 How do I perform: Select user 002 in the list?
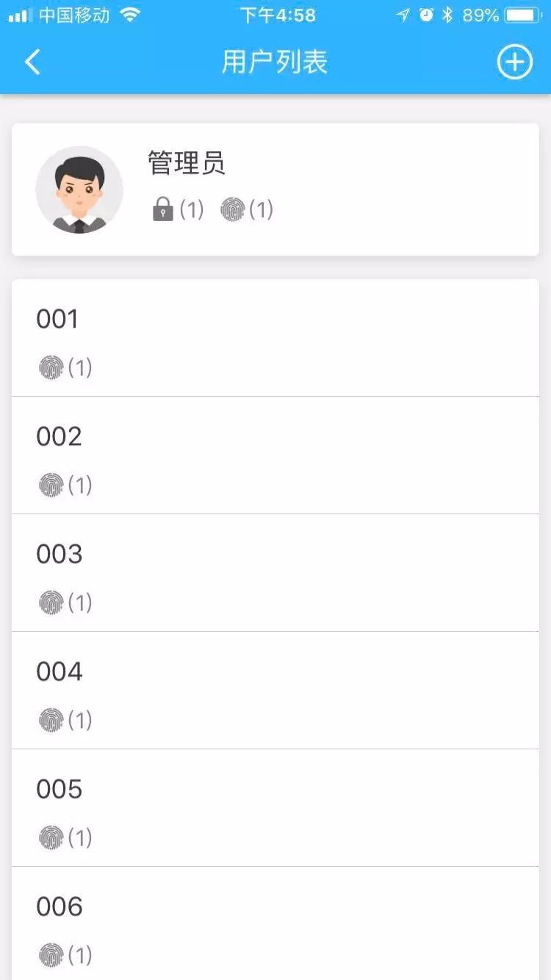pos(59,437)
